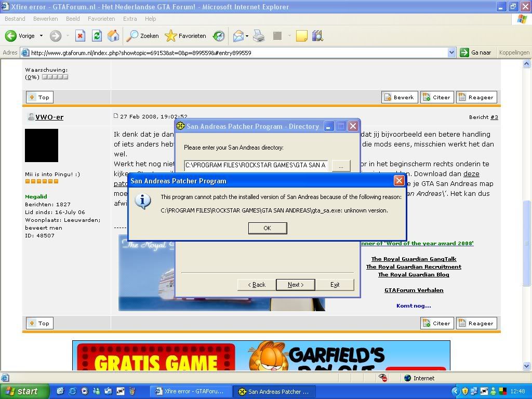Open the Bewerken menu
This screenshot has height=399, width=532.
point(46,19)
